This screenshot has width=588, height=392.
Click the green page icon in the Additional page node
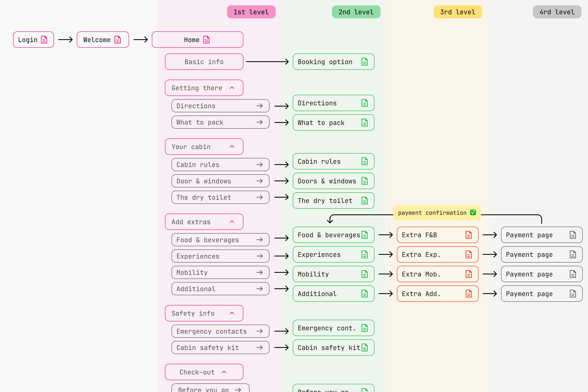364,294
